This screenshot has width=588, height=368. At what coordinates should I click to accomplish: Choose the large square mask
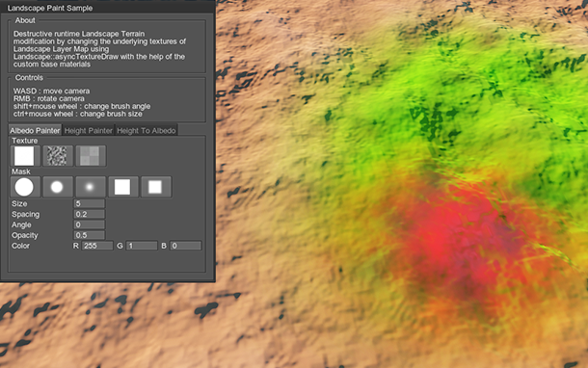pyautogui.click(x=123, y=187)
